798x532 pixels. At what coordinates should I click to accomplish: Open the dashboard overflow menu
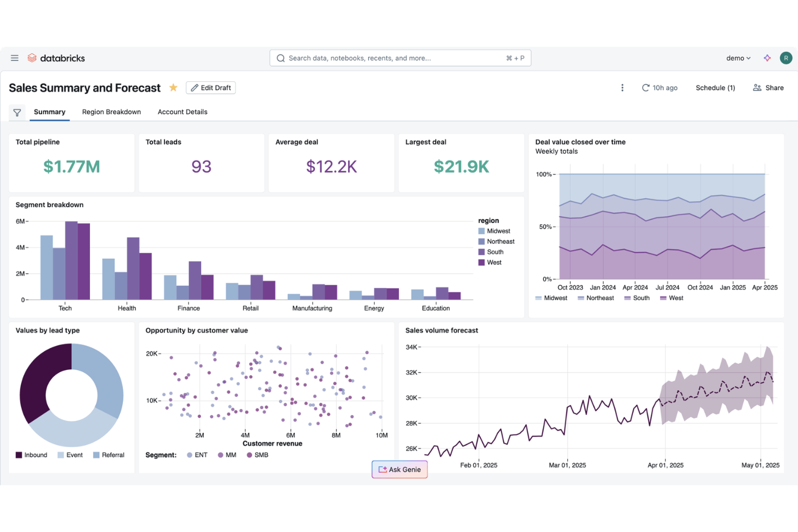[622, 87]
